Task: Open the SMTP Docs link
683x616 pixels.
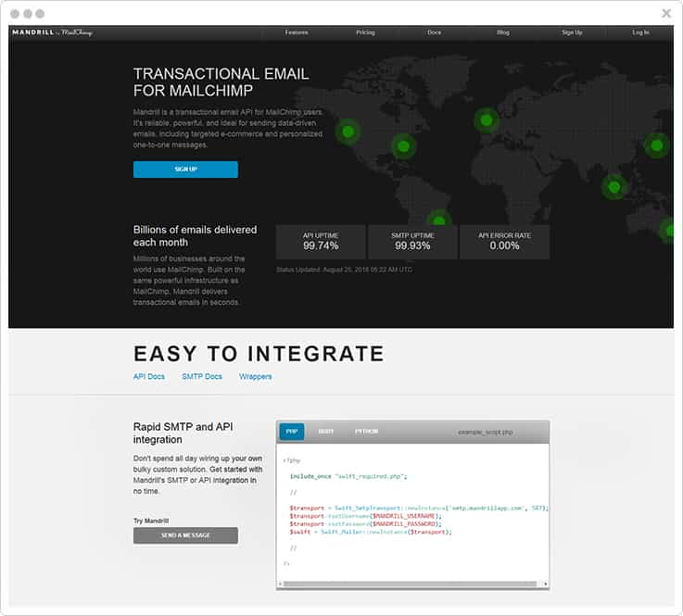Action: point(202,377)
